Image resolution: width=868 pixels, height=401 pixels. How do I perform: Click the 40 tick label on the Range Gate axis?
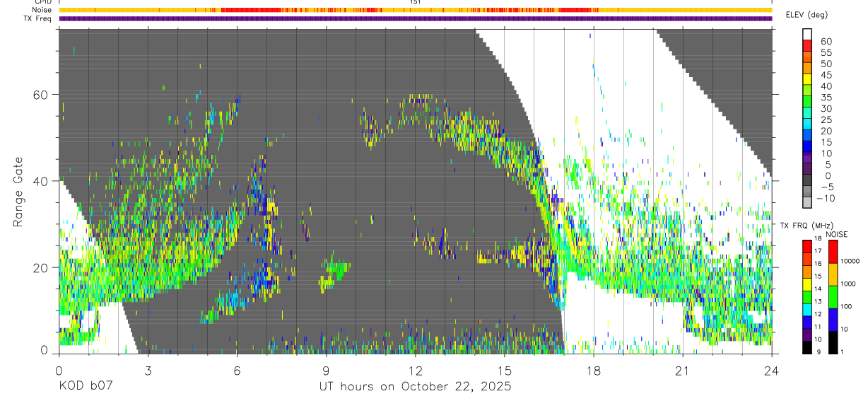click(x=40, y=181)
